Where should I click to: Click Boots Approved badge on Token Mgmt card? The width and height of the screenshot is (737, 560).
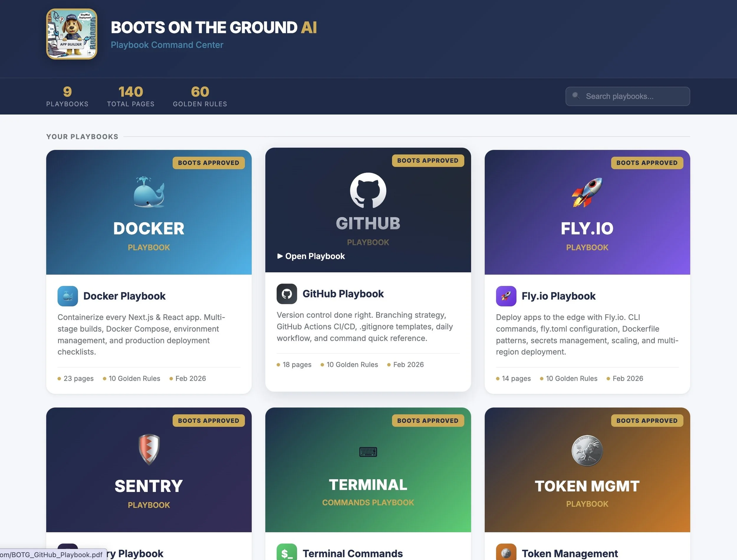click(647, 420)
